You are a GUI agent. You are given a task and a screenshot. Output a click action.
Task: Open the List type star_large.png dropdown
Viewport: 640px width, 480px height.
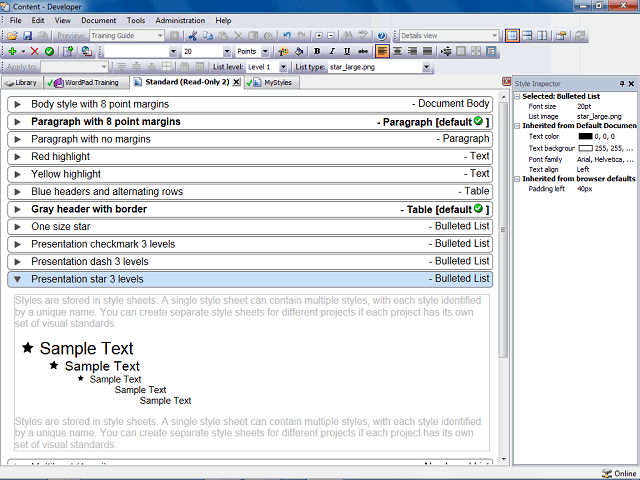coord(426,67)
